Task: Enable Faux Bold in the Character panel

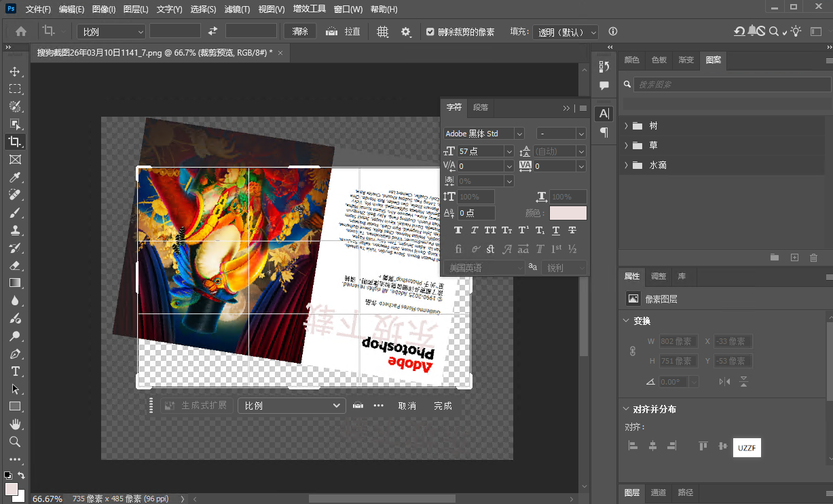Action: tap(458, 230)
